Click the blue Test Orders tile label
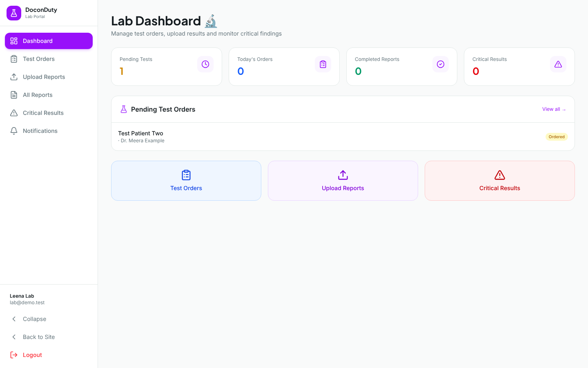The height and width of the screenshot is (368, 588). point(186,188)
